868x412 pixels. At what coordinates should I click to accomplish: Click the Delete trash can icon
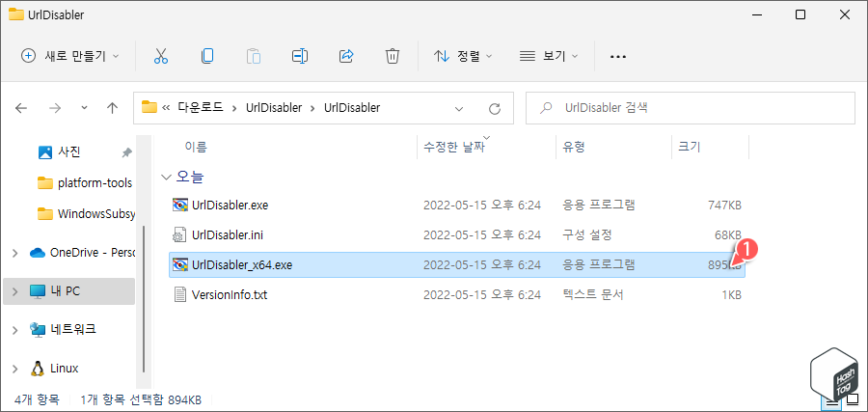click(392, 56)
